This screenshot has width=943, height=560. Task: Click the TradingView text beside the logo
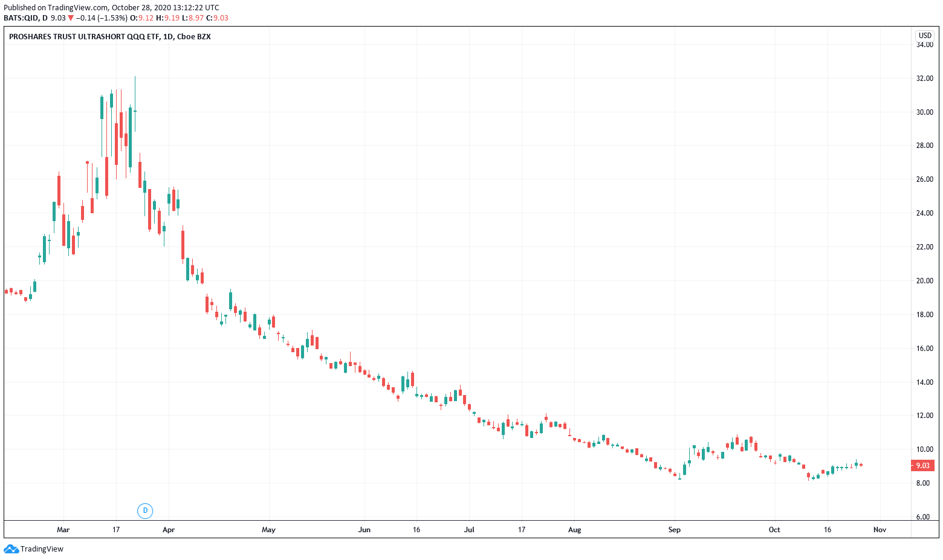tap(42, 549)
